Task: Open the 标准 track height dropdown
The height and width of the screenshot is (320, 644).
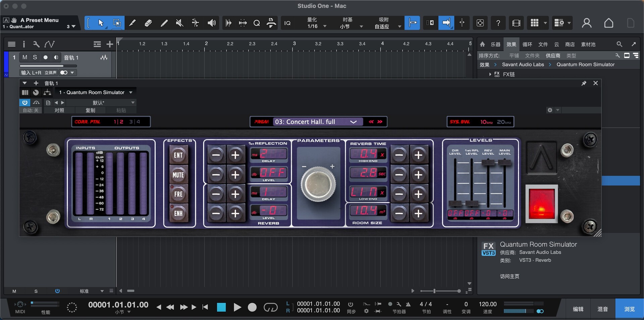Action: [x=92, y=291]
